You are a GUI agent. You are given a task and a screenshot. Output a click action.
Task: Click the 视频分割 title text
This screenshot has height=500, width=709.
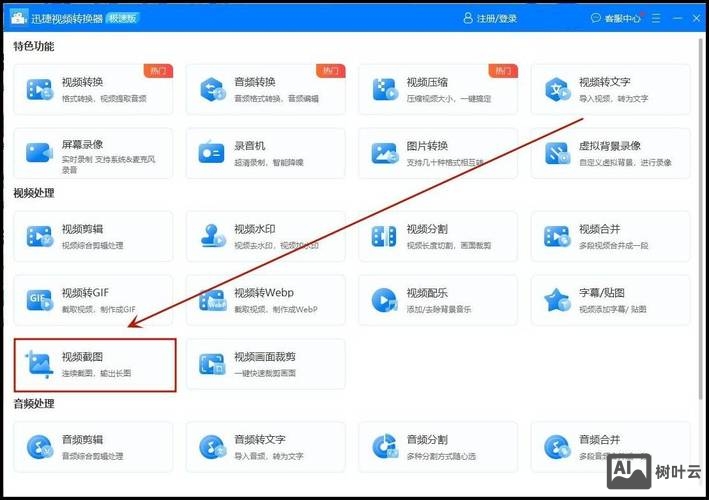point(427,229)
